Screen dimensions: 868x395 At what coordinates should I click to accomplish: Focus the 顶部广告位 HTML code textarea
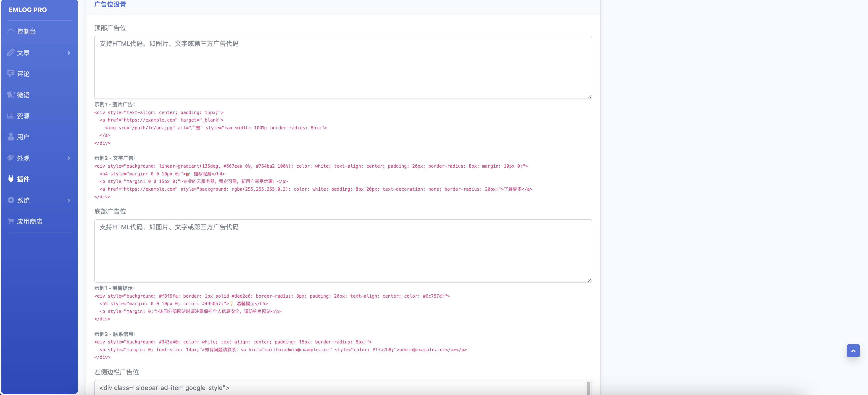343,67
